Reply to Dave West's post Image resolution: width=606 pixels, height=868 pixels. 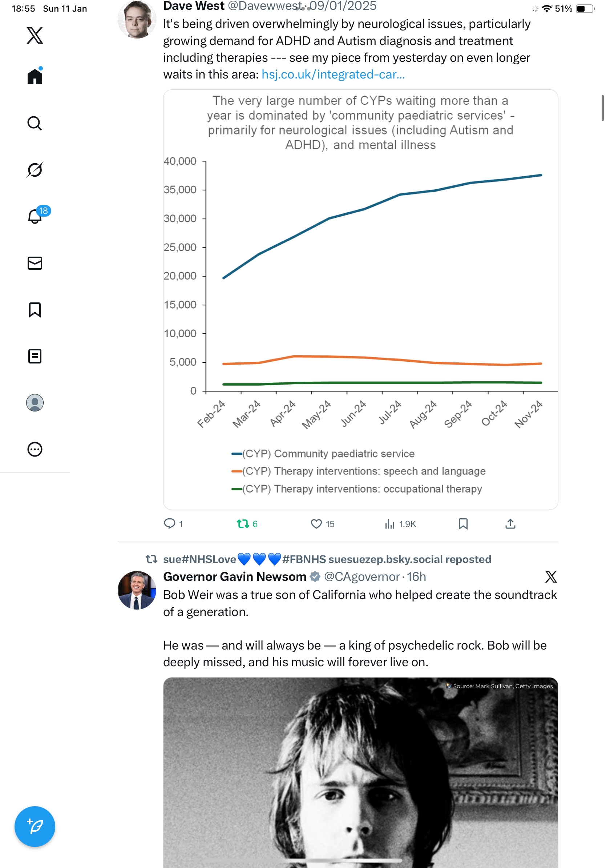pos(170,523)
